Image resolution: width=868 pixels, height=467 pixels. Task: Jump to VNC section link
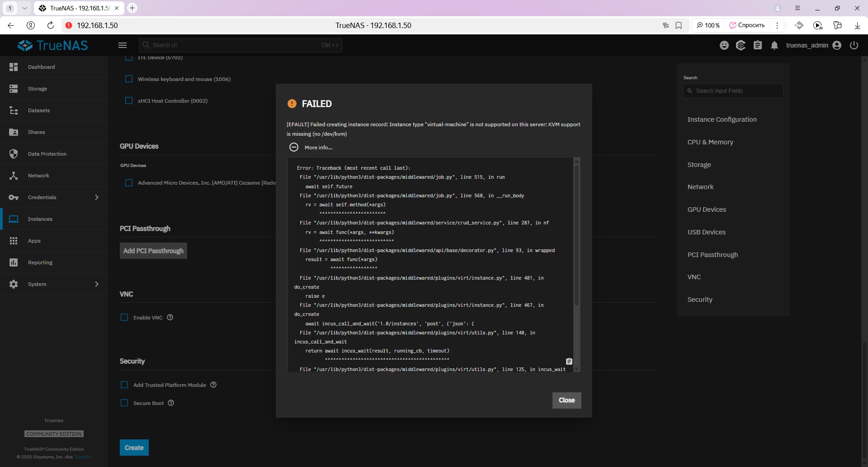[x=694, y=277]
